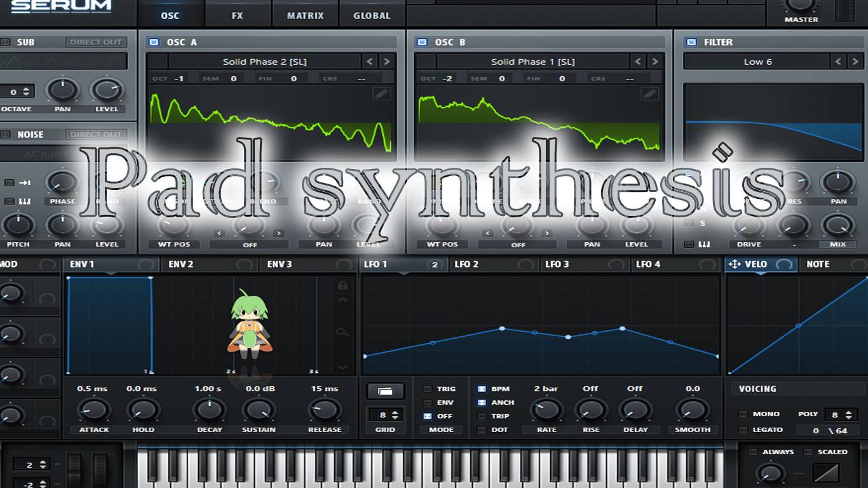Viewport: 868px width, 488px height.
Task: Select previous filter type arrow
Action: (839, 62)
